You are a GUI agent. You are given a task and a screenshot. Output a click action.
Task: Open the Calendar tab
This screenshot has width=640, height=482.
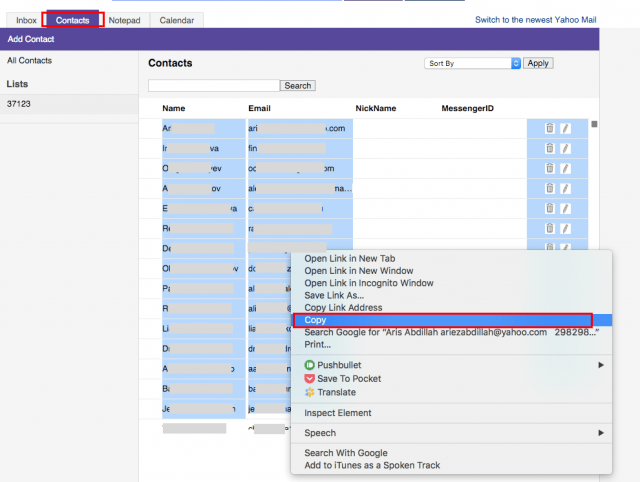tap(177, 20)
